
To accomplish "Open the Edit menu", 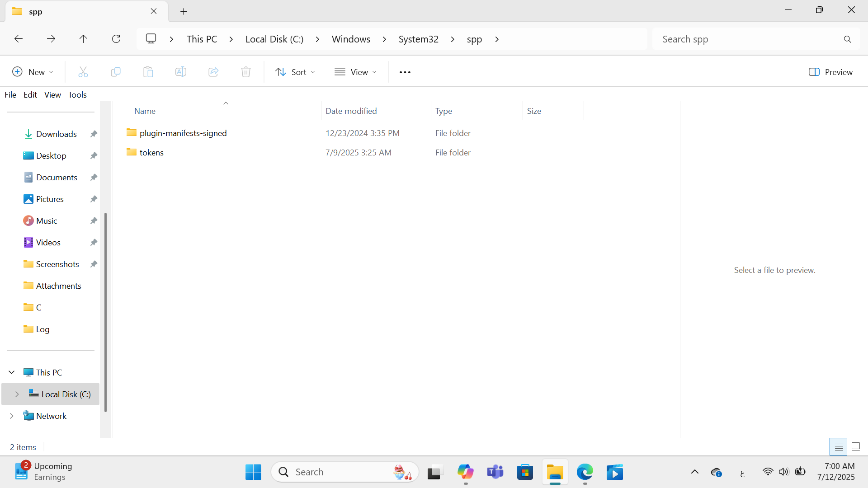I will coord(30,94).
